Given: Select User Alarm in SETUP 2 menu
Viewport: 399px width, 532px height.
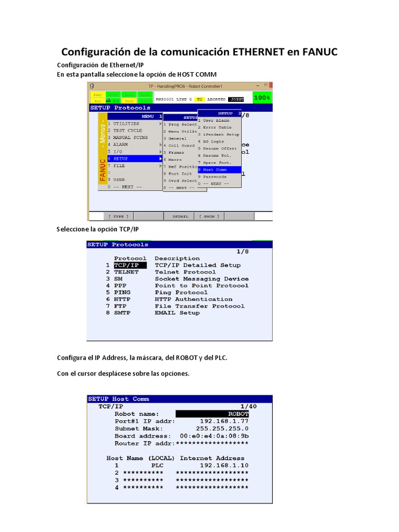Looking at the screenshot, I should tap(216, 121).
